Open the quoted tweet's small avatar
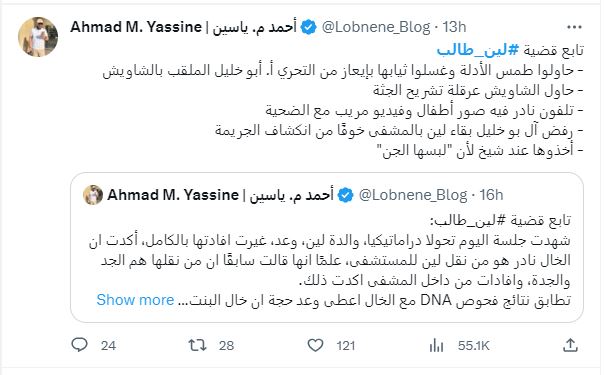 pos(93,195)
